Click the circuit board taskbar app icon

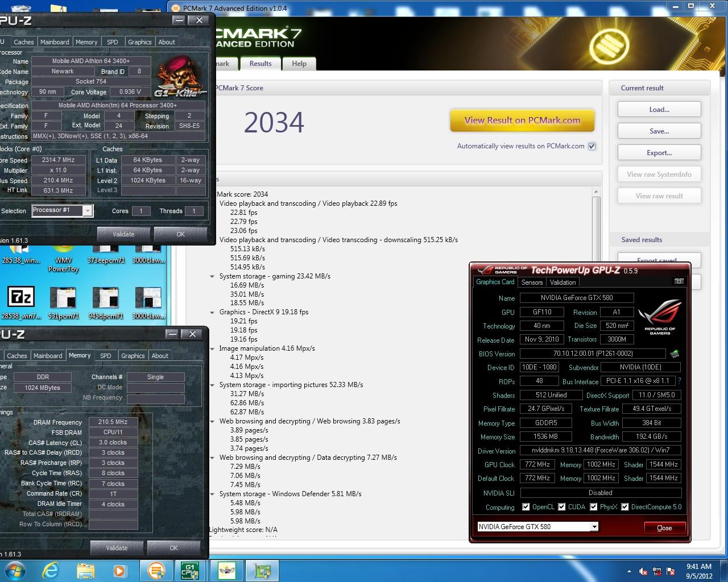pyautogui.click(x=262, y=571)
